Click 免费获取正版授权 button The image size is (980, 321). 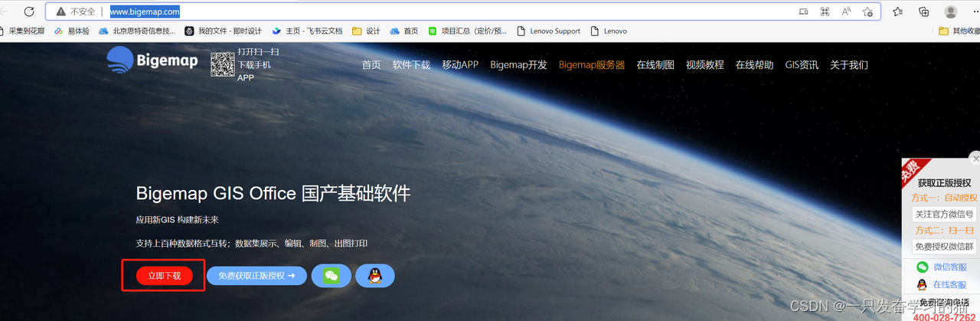(256, 276)
